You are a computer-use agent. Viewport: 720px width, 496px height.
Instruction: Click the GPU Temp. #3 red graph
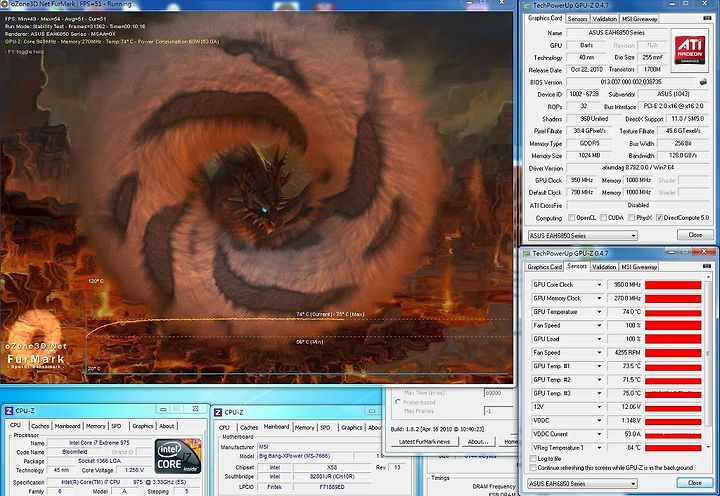673,394
